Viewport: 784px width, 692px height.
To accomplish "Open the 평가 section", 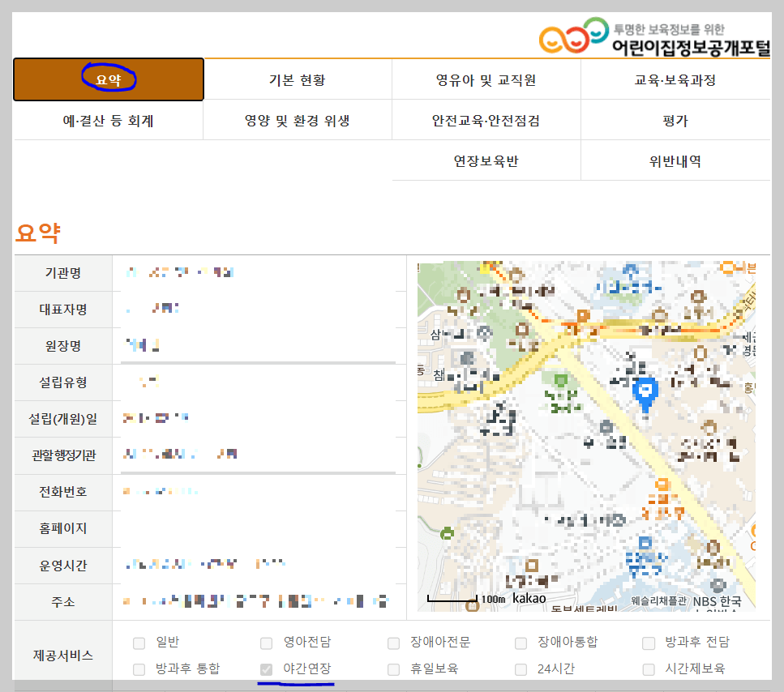I will point(675,119).
